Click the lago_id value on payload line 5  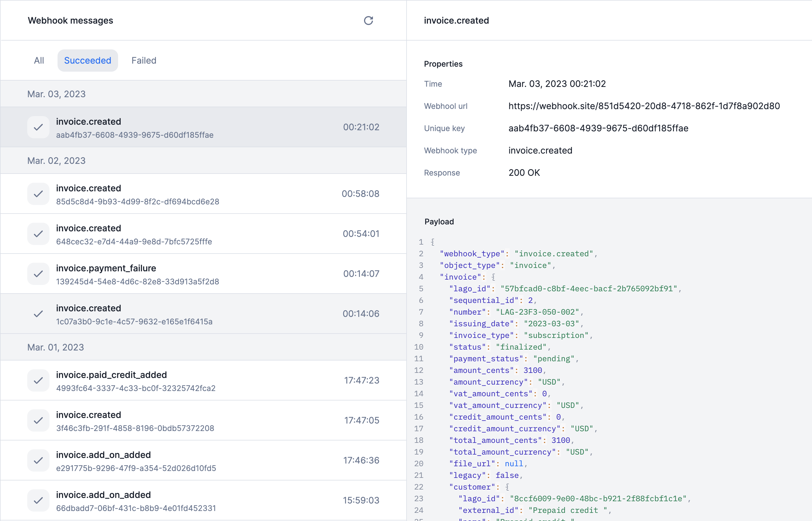(x=589, y=289)
